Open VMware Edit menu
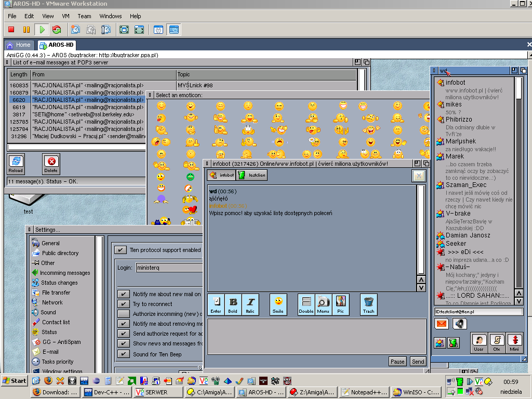 (x=29, y=16)
